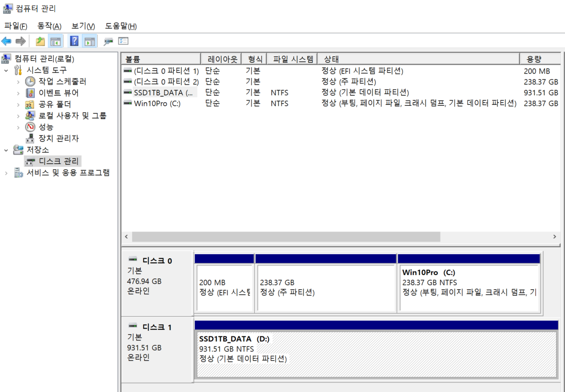The width and height of the screenshot is (565, 392).
Task: Sort by the 레이아웃 column header
Action: (x=221, y=59)
